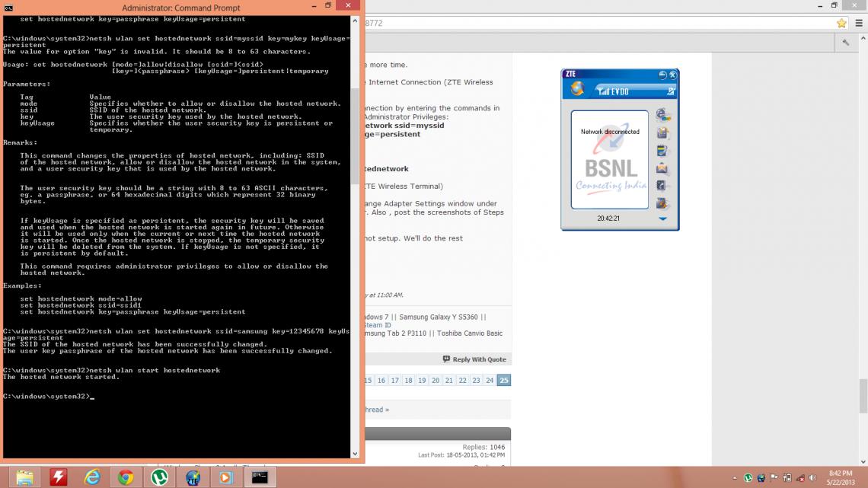The image size is (868, 488).
Task: Open uTorrent from the taskbar
Action: point(159,477)
